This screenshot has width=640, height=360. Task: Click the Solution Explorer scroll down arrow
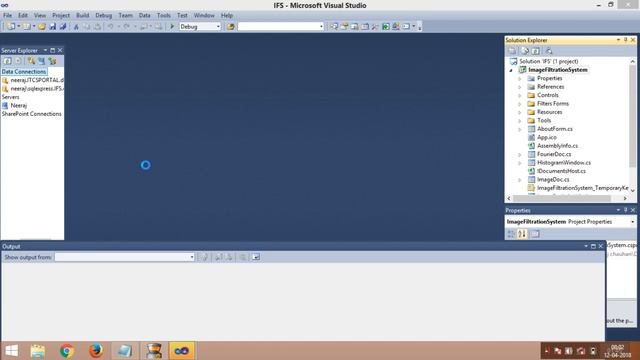pos(633,191)
